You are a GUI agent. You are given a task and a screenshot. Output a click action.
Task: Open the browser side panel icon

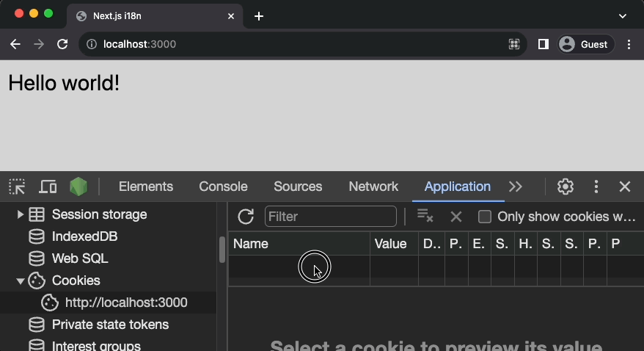544,44
